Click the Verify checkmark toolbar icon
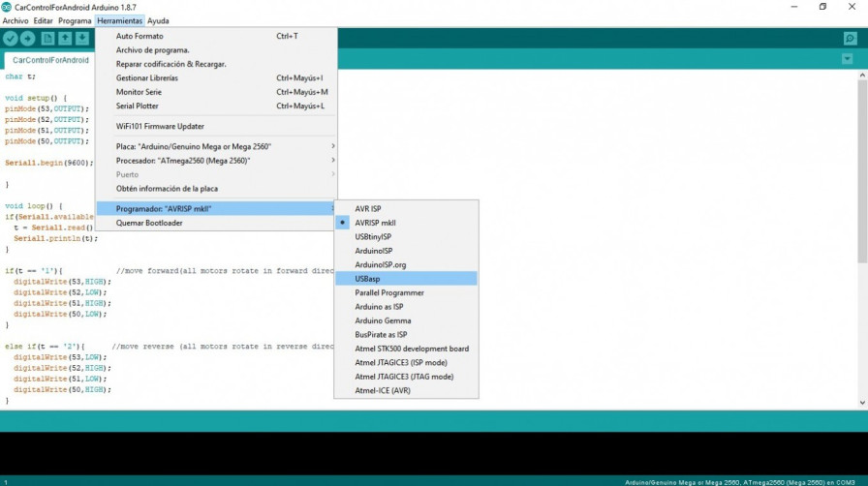868x486 pixels. point(11,39)
